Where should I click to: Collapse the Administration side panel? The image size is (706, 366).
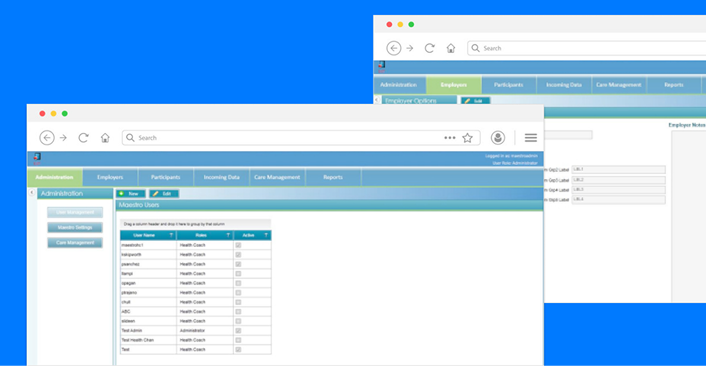[32, 193]
